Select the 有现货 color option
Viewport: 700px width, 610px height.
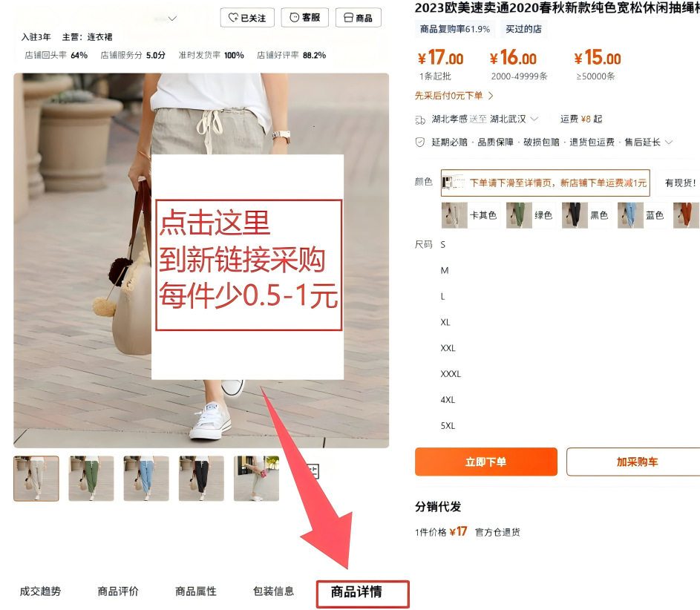pos(679,183)
